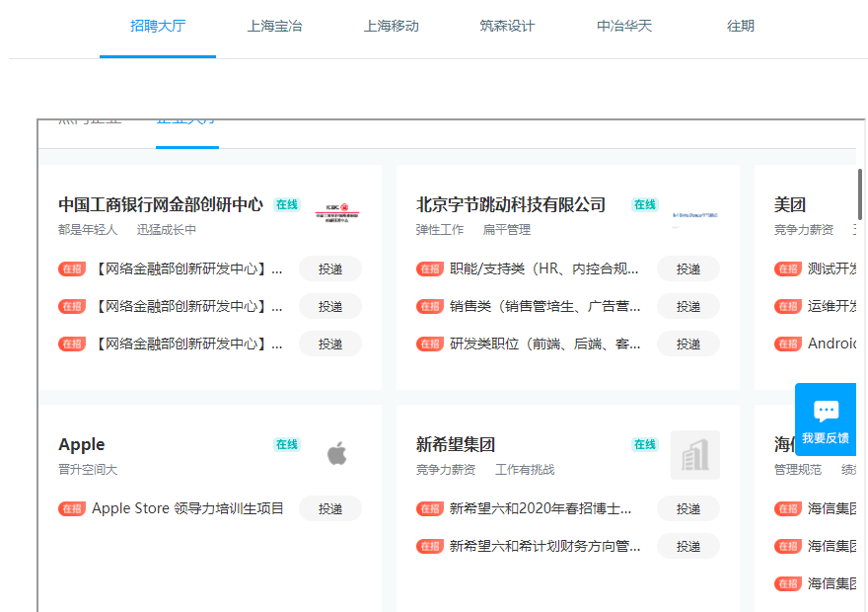Click 在线 status badge next to Apple
The height and width of the screenshot is (612, 868).
coord(287,445)
